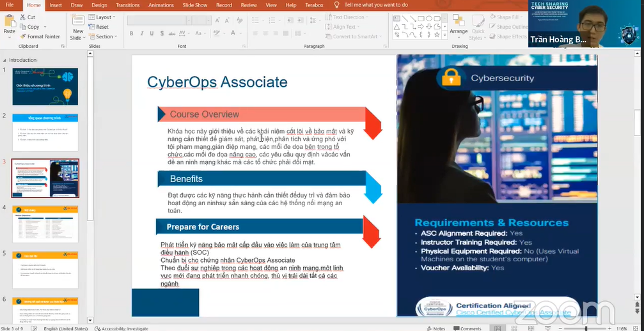The image size is (644, 331).
Task: Open Notes pane from the status bar
Action: click(x=436, y=328)
